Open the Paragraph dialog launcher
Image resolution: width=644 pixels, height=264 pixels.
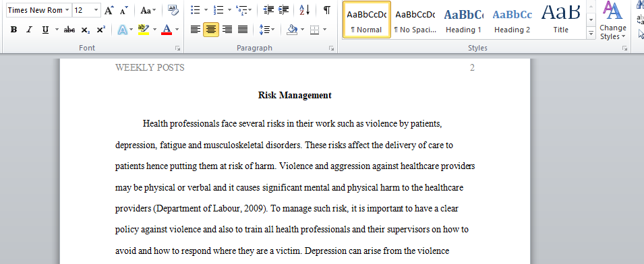[x=331, y=48]
